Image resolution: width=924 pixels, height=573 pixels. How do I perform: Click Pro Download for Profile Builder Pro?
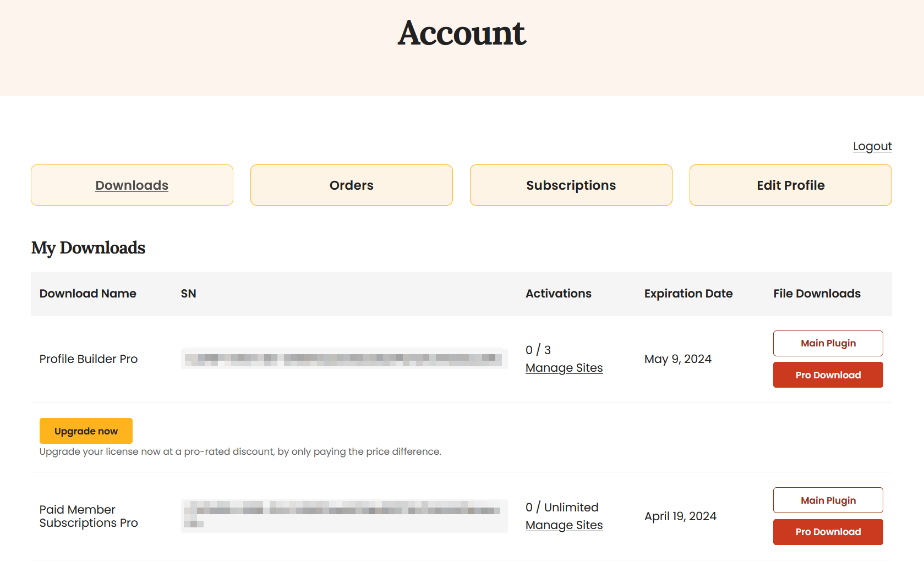[x=828, y=375]
